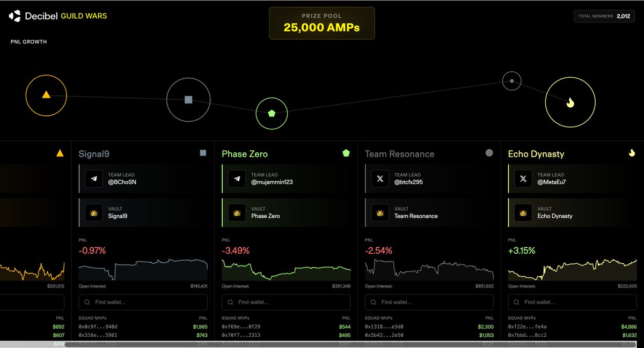The height and width of the screenshot is (348, 644).
Task: Select wallet 0x0c9f...940d in Signal9 MVPs
Action: (x=143, y=327)
